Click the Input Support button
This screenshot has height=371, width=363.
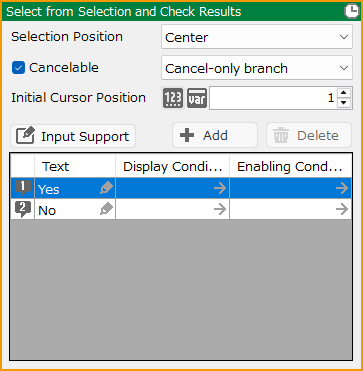(73, 136)
